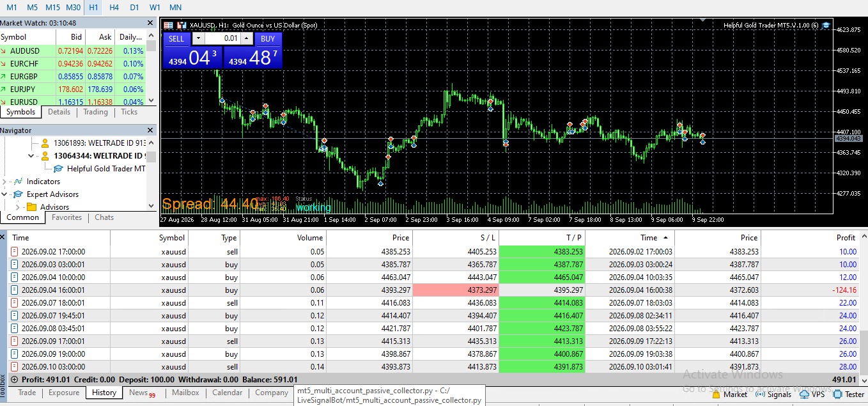
Task: Click the Helpful Gold Trader cap icon on chart
Action: [x=826, y=25]
